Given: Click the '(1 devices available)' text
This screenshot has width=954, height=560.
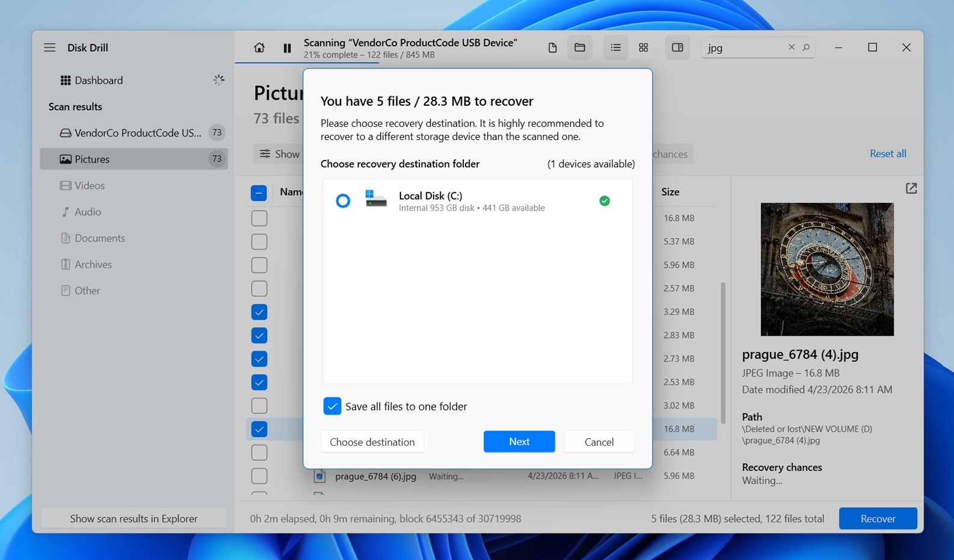Looking at the screenshot, I should pyautogui.click(x=591, y=164).
